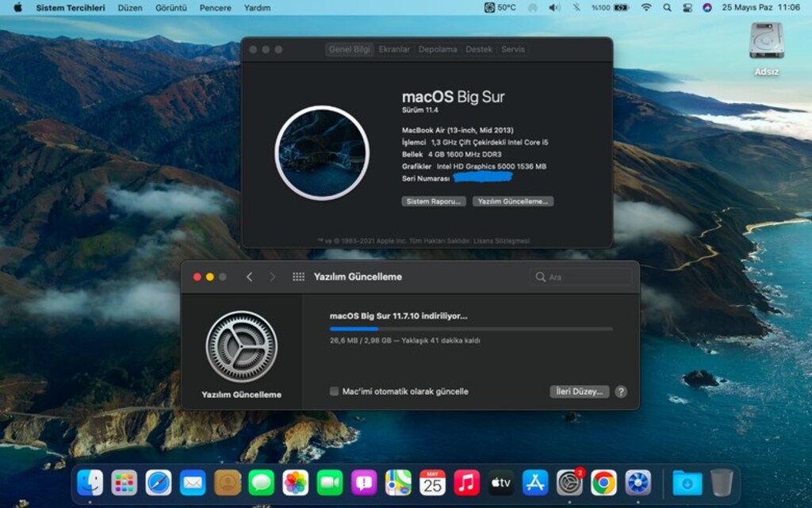Open Apple TV app in Dock
The width and height of the screenshot is (812, 508).
click(x=501, y=483)
